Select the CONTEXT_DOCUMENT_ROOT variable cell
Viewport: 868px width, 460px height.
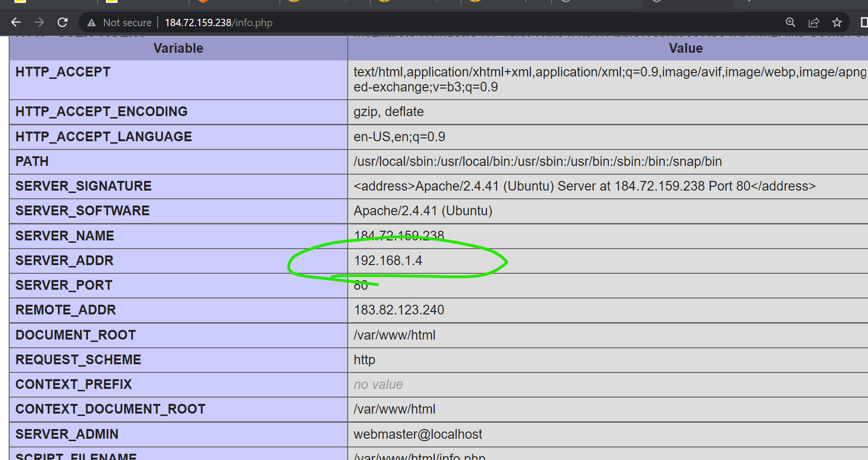tap(178, 409)
